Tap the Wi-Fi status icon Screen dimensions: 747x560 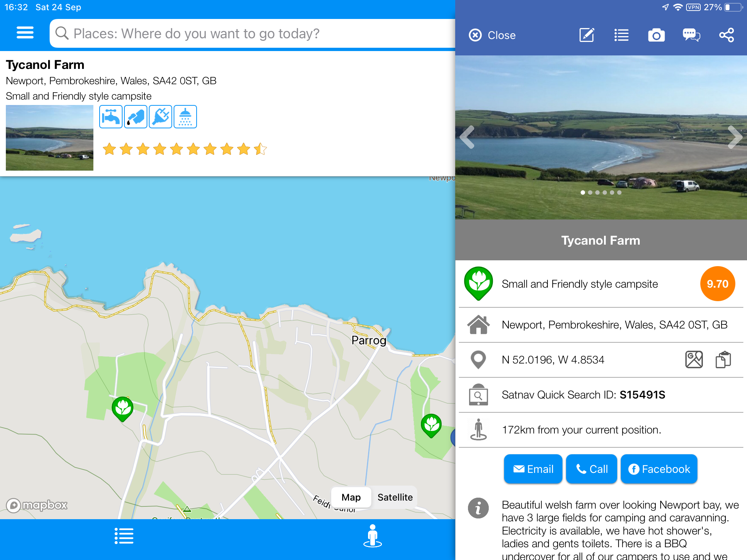click(678, 7)
